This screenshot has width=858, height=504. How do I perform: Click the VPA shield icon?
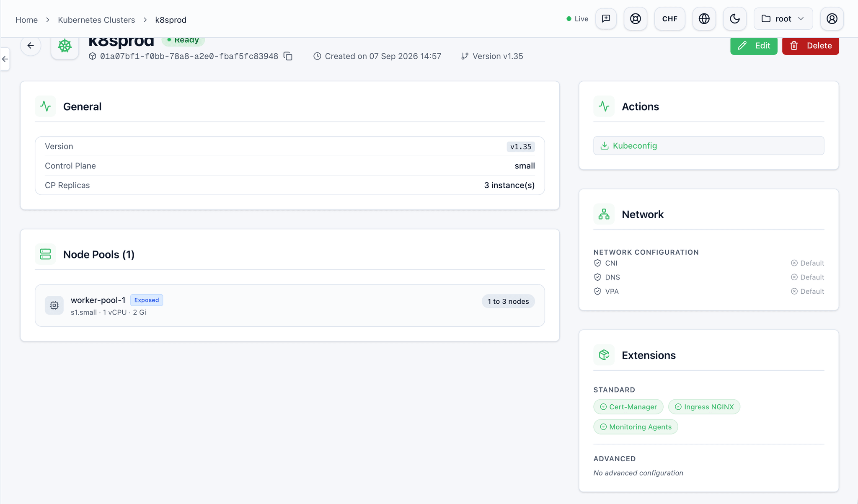point(597,291)
